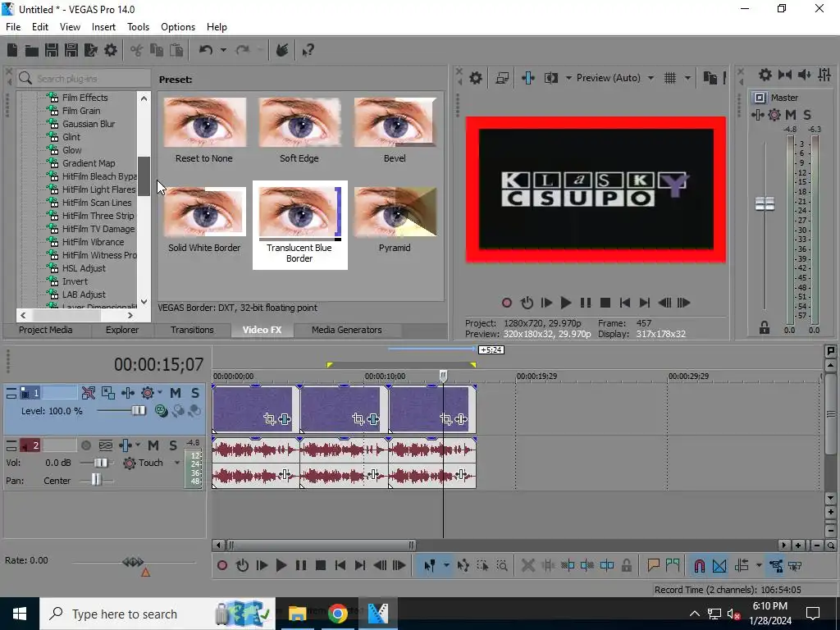Toggle Automatic Crossfades

click(719, 566)
